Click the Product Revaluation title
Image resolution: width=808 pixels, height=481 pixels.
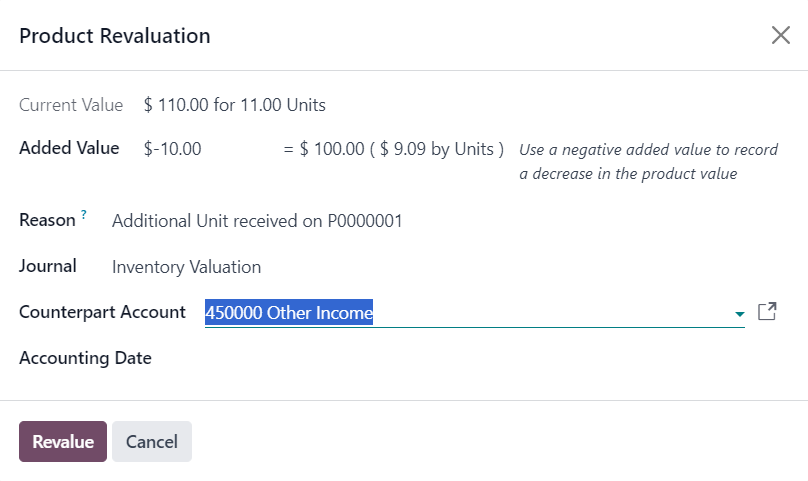(115, 36)
